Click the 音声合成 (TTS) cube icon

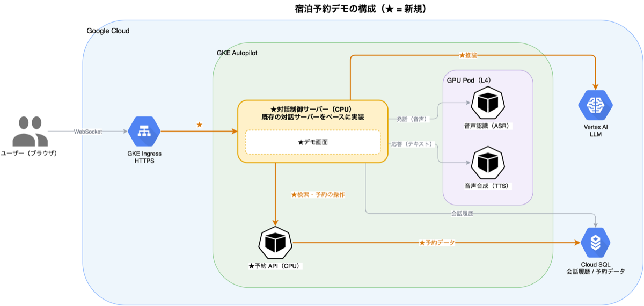(488, 163)
